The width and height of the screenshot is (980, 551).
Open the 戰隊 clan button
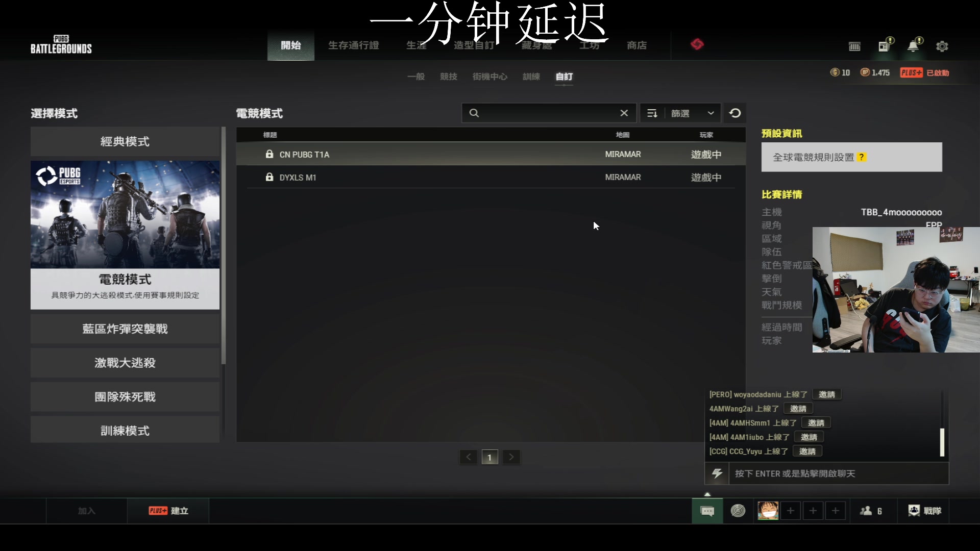(924, 511)
